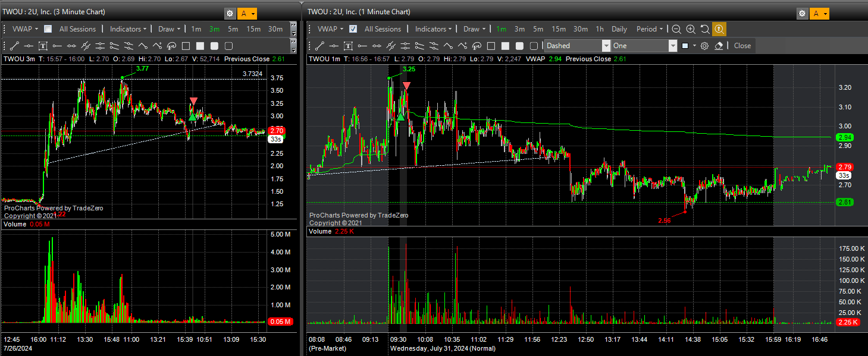
Task: Switch the 3-minute chart to 5m timeframe
Action: pyautogui.click(x=233, y=29)
